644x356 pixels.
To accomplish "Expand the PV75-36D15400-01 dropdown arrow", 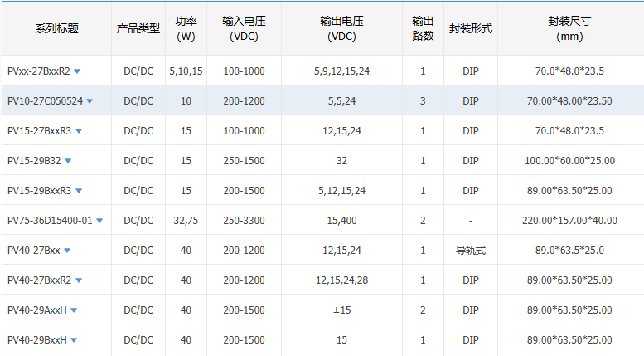I will (99, 221).
